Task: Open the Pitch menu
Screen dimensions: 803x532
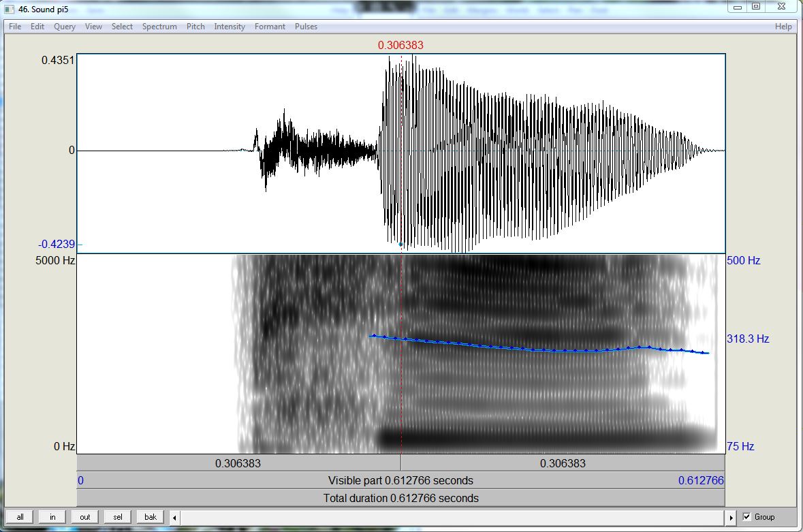Action: (195, 27)
